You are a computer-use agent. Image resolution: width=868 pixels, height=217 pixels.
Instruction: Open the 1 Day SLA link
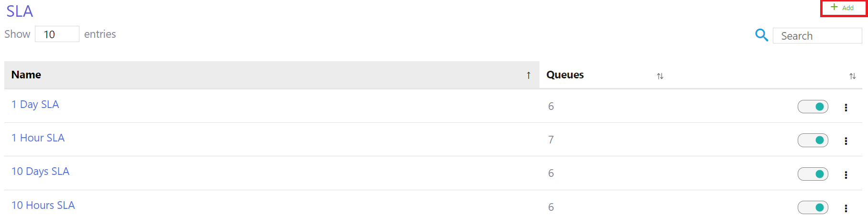pos(35,105)
